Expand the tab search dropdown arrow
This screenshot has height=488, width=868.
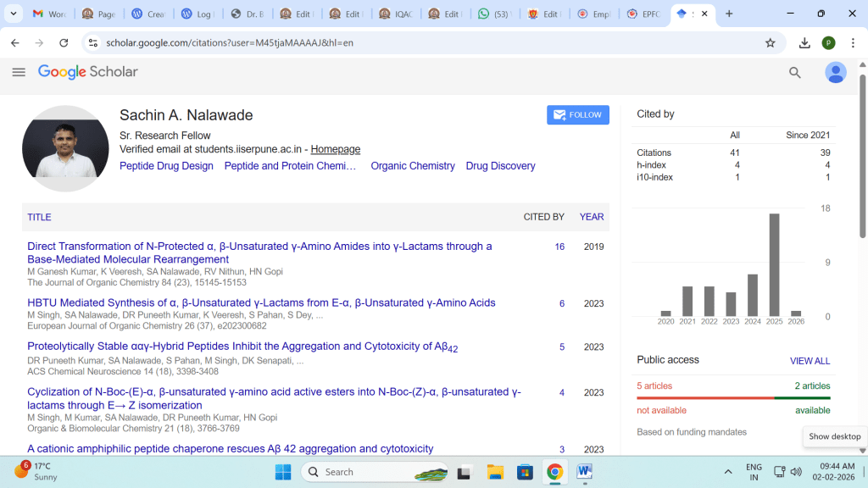coord(14,14)
